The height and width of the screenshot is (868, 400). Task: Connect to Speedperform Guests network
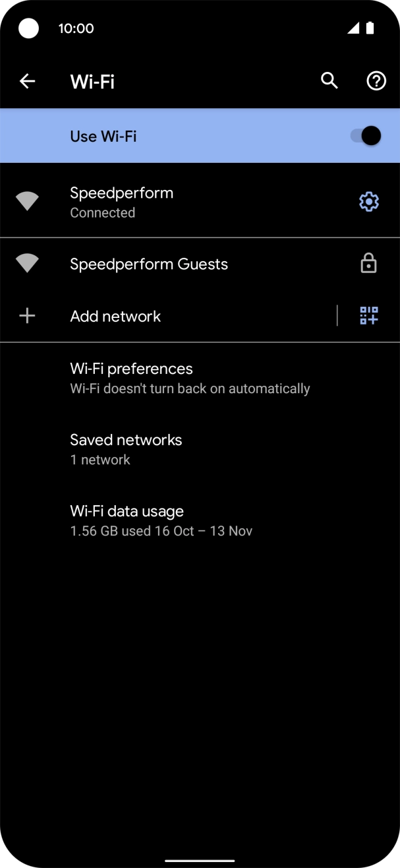click(149, 264)
